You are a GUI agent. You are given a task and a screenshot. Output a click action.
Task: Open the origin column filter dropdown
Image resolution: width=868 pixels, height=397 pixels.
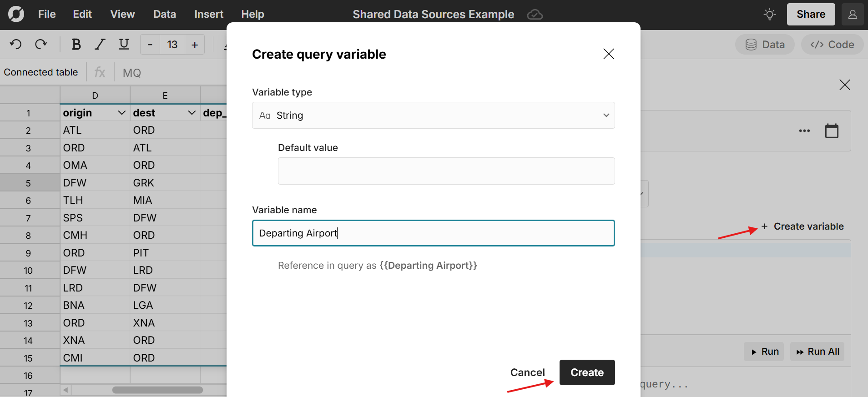[121, 113]
